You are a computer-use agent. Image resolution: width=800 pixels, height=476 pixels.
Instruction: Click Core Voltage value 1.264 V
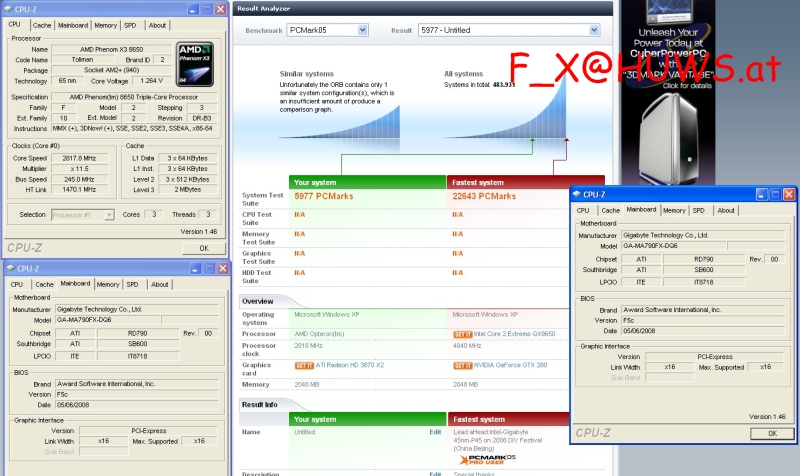(151, 81)
